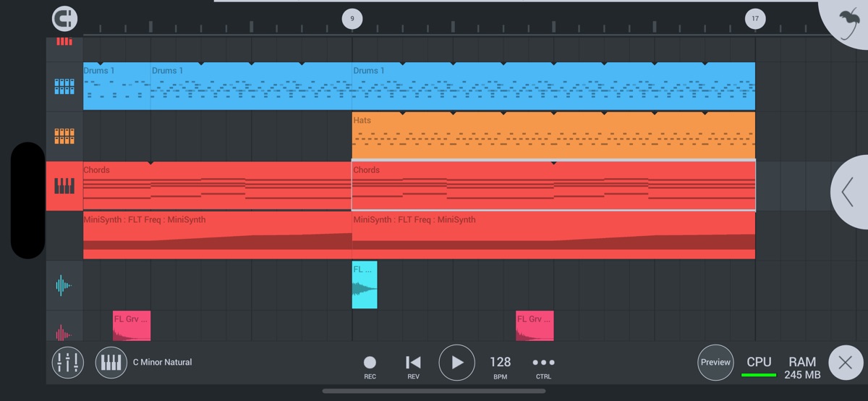The height and width of the screenshot is (401, 868).
Task: Open the mixer sliders button
Action: pyautogui.click(x=68, y=363)
